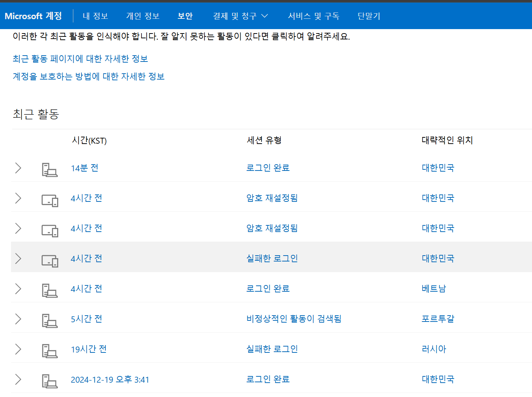The height and width of the screenshot is (397, 532).
Task: Click the PC icon in the 베트남 login row
Action: click(x=49, y=291)
